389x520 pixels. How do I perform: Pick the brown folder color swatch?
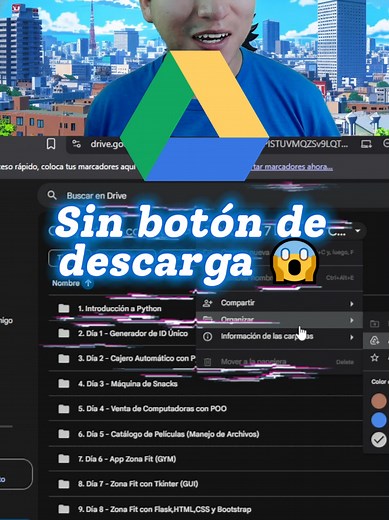(379, 401)
